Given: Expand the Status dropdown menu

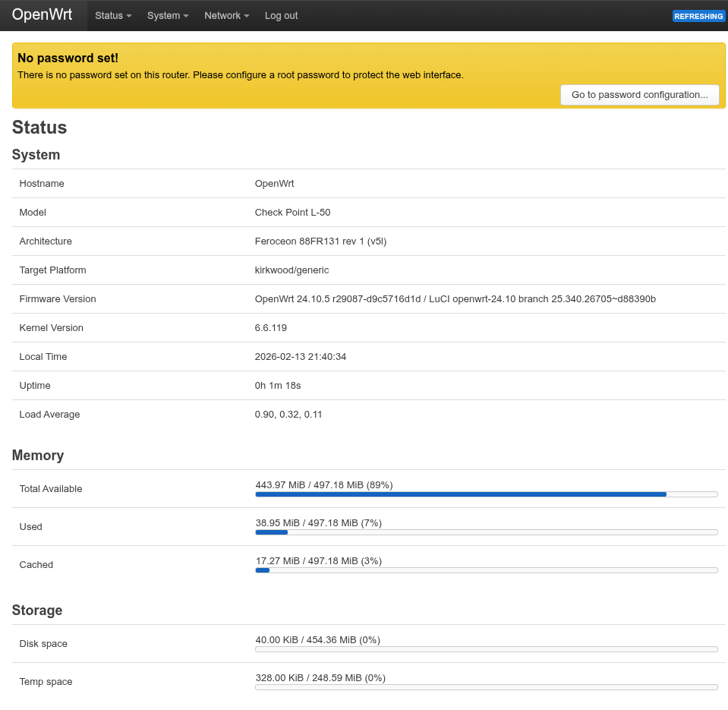Looking at the screenshot, I should [x=112, y=16].
